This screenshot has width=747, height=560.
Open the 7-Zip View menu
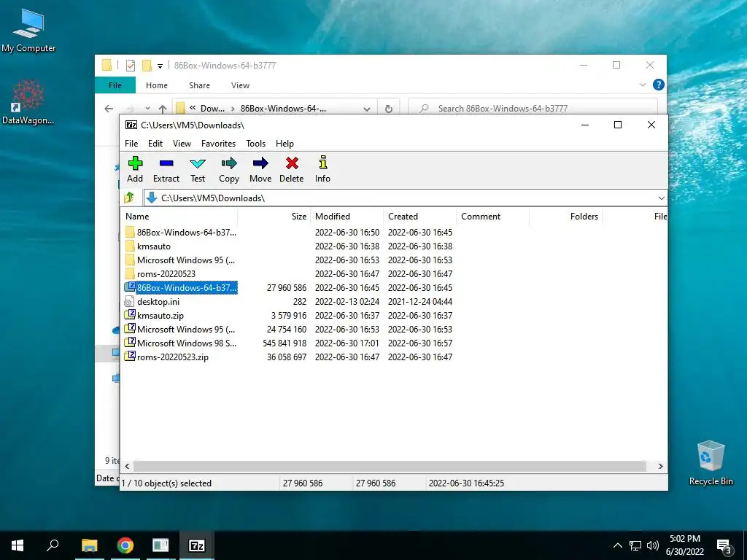(182, 144)
